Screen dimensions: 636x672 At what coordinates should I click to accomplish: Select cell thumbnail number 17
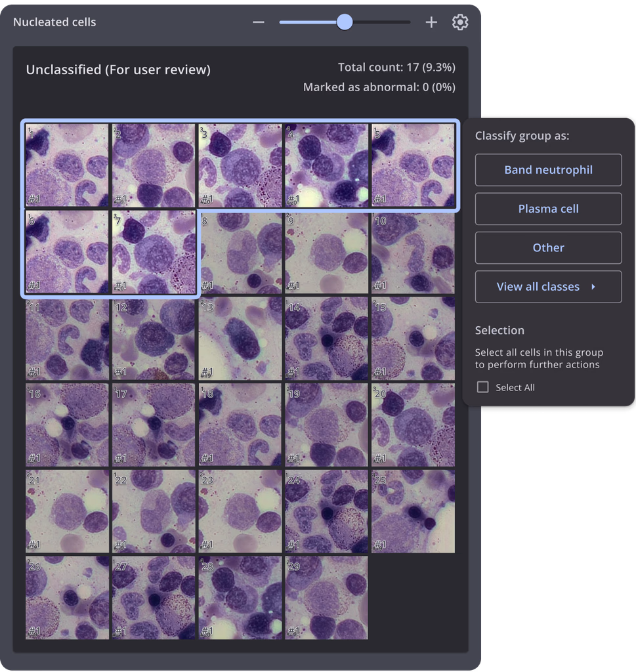pos(154,425)
